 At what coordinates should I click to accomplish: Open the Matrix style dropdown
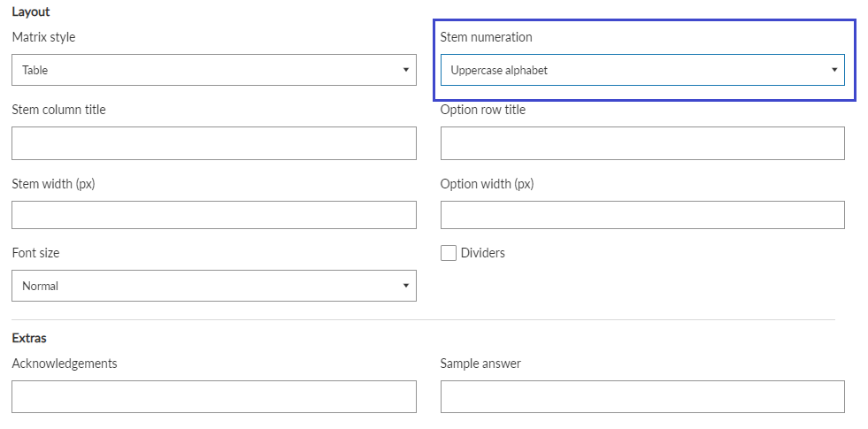(213, 70)
